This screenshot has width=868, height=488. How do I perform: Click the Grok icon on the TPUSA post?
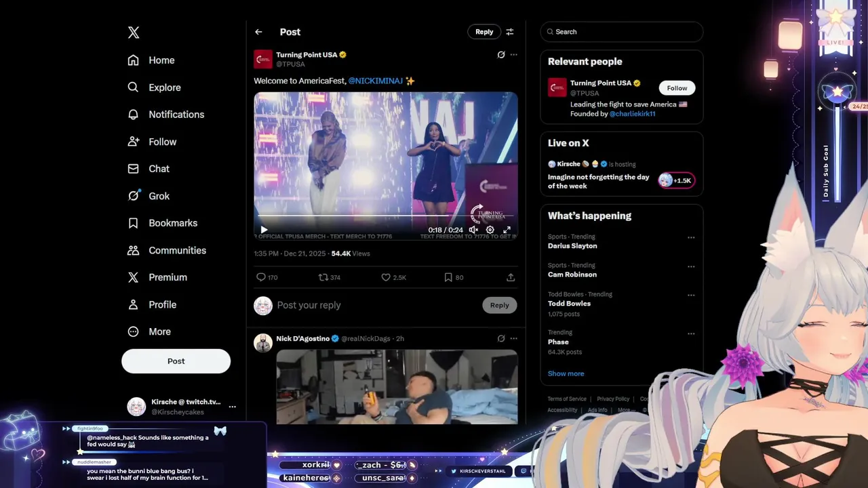tap(501, 55)
